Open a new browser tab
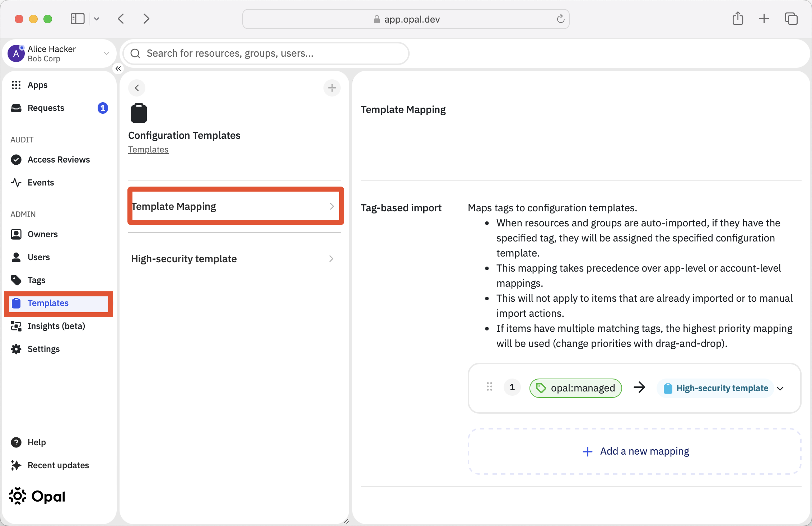 coord(764,19)
